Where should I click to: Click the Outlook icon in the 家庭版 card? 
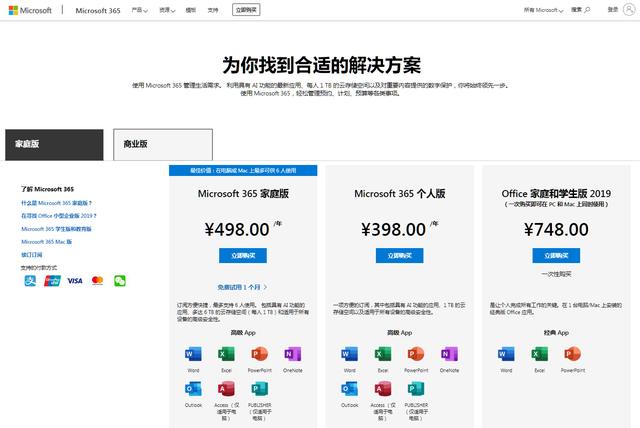pos(193,389)
